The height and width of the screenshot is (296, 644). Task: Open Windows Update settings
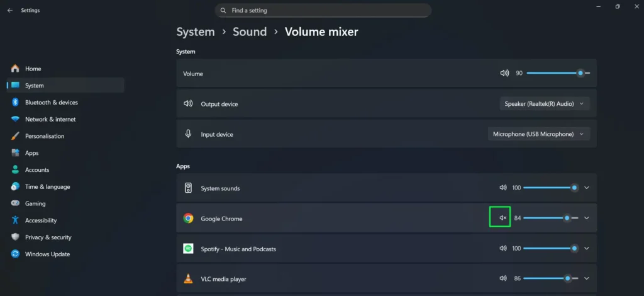point(65,254)
